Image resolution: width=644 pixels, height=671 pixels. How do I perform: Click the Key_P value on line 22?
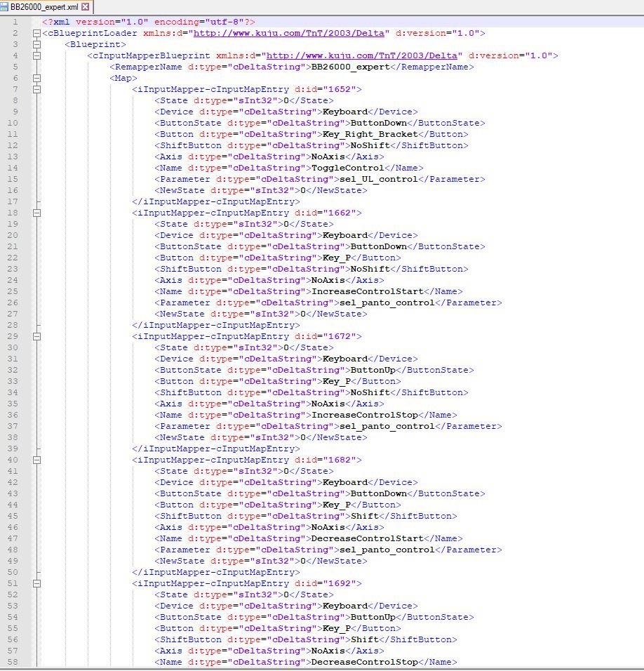(337, 258)
